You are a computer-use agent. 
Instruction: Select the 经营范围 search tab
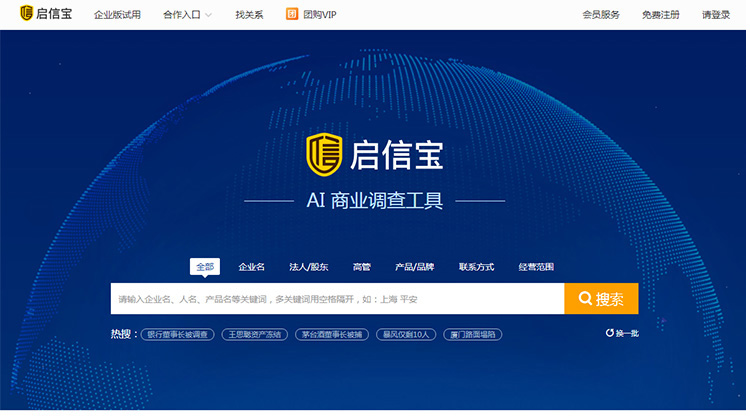(x=536, y=267)
